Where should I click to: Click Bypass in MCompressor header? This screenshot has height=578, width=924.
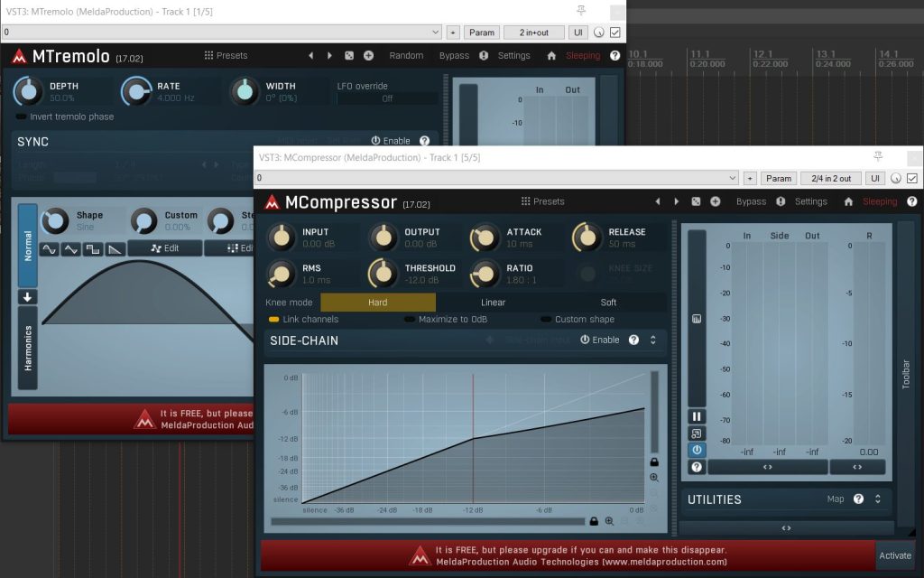coord(752,201)
